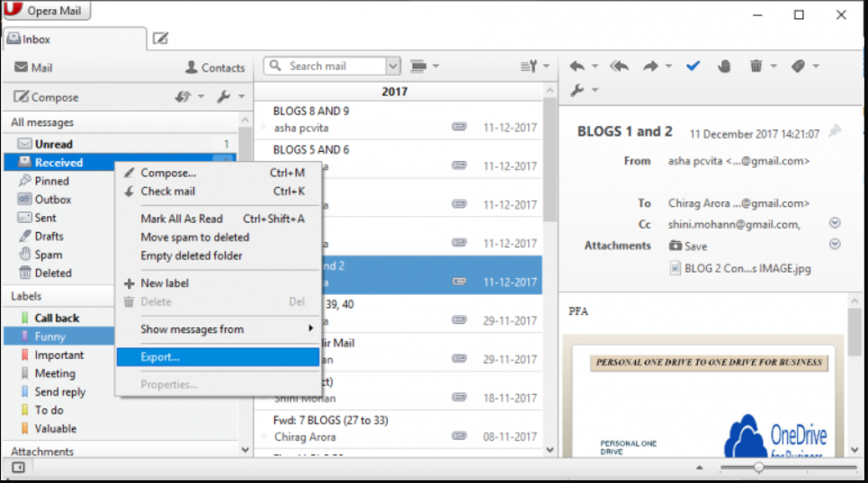Switch to the Inbox tab
868x483 pixels.
[75, 39]
